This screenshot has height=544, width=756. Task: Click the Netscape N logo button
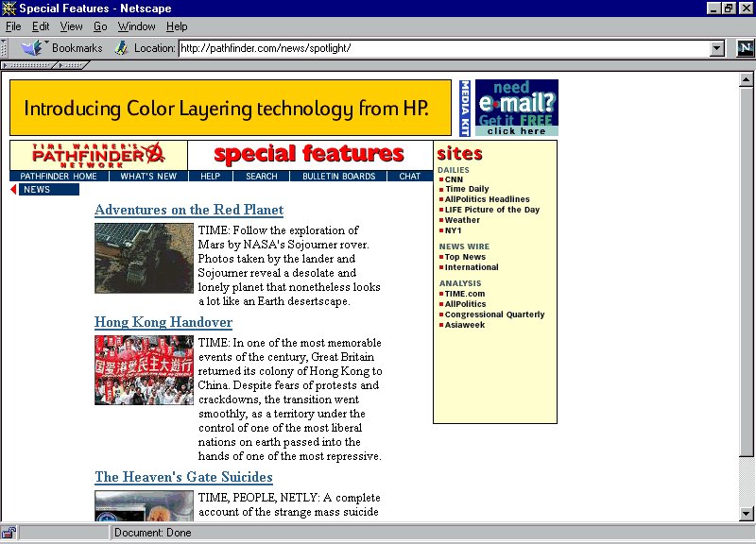click(x=745, y=48)
